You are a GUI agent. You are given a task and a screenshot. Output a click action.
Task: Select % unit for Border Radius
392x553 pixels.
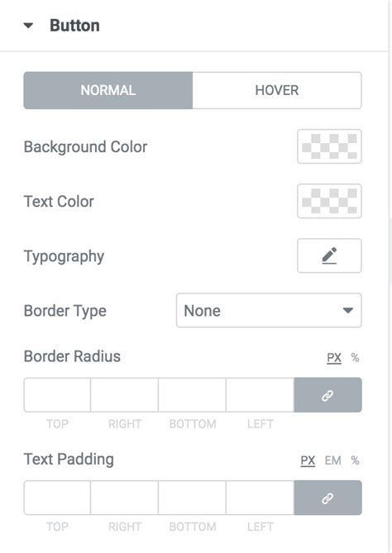point(355,358)
